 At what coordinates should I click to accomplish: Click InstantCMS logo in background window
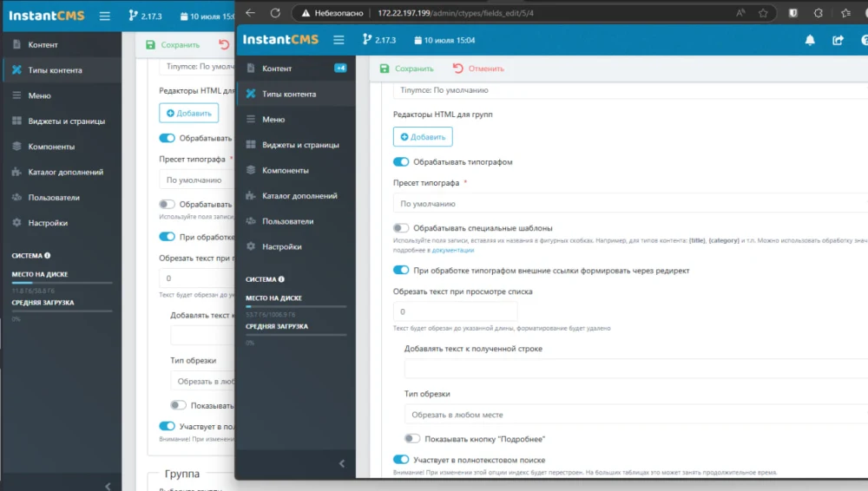click(x=47, y=16)
